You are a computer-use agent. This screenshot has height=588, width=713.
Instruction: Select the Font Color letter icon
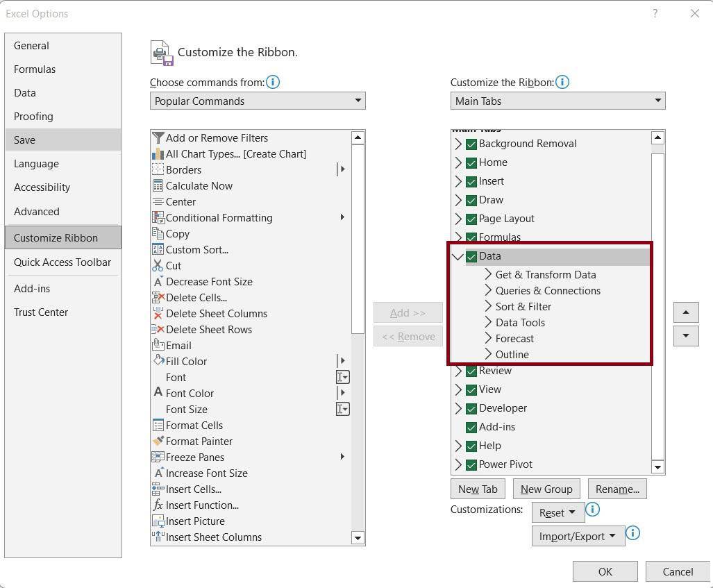(158, 392)
